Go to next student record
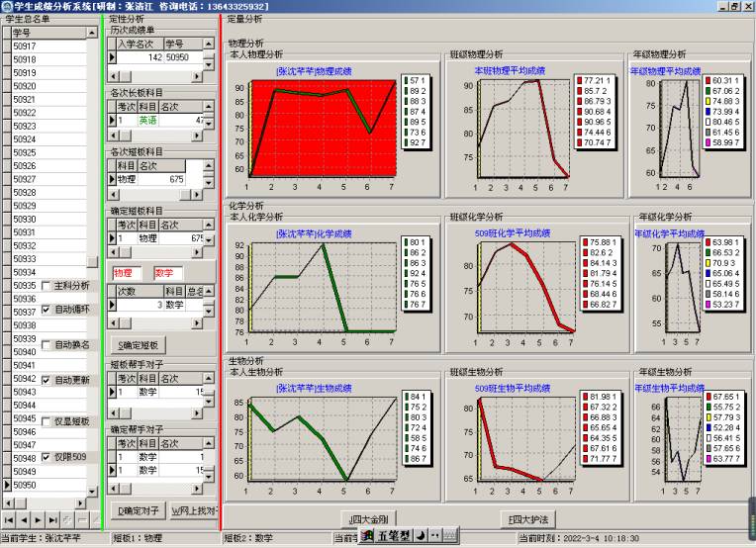The height and width of the screenshot is (548, 756). coord(39,518)
